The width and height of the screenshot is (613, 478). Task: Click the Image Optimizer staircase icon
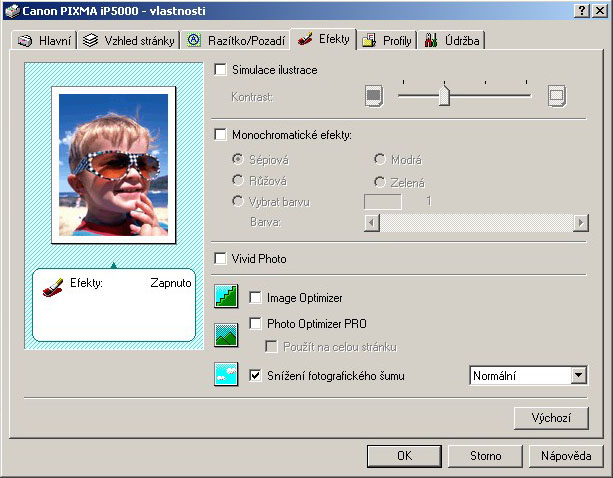coord(226,297)
